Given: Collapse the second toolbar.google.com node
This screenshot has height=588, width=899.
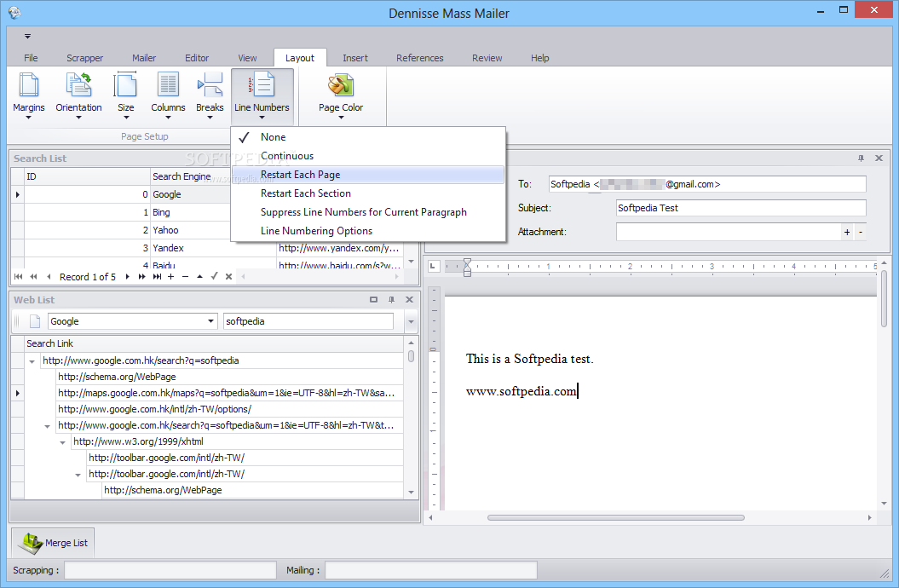Looking at the screenshot, I should pos(78,475).
